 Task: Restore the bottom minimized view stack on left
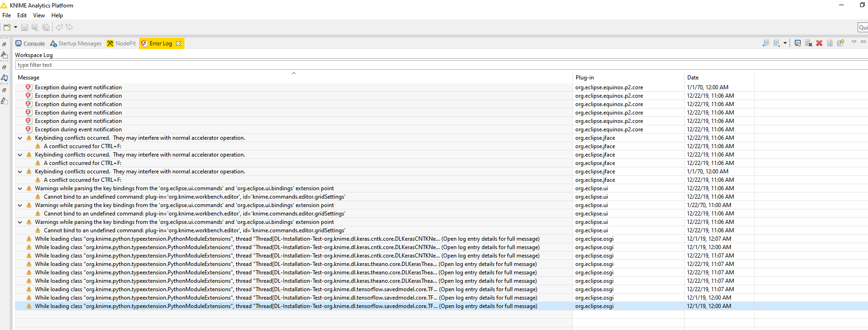click(x=4, y=90)
